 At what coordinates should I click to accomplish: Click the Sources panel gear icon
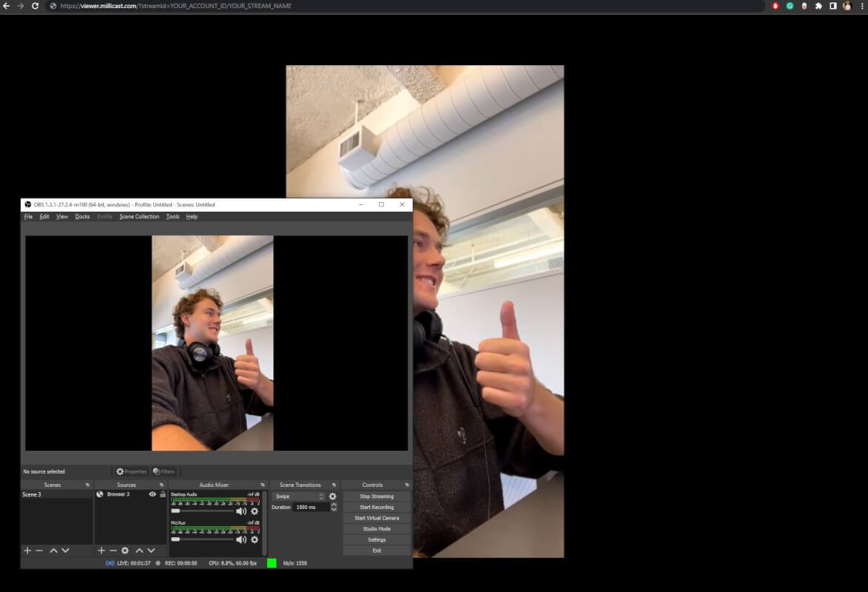click(125, 551)
